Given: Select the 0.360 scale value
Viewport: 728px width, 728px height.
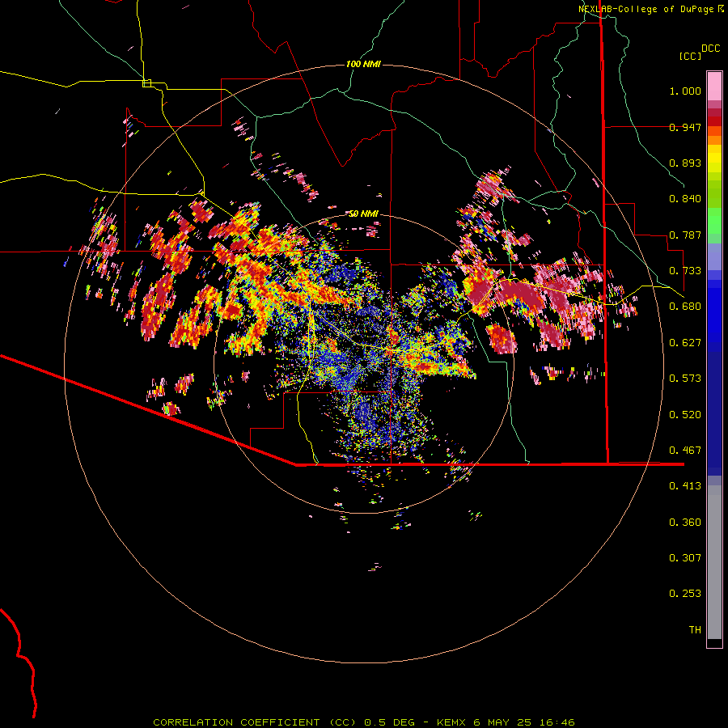Looking at the screenshot, I should tap(685, 523).
